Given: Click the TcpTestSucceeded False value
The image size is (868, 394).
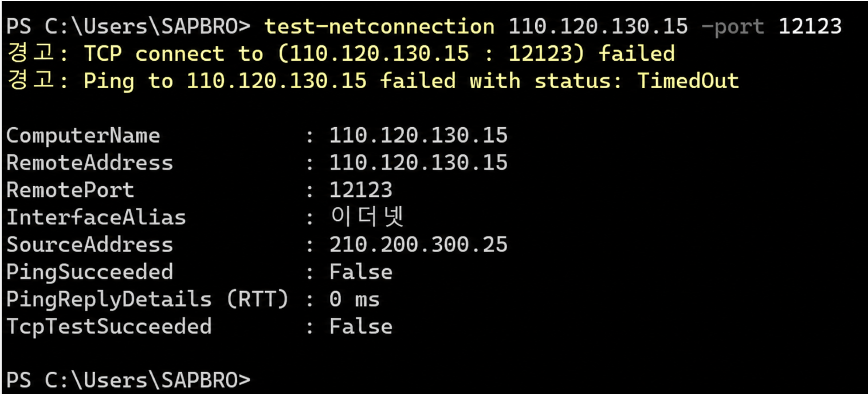Looking at the screenshot, I should pyautogui.click(x=361, y=326).
